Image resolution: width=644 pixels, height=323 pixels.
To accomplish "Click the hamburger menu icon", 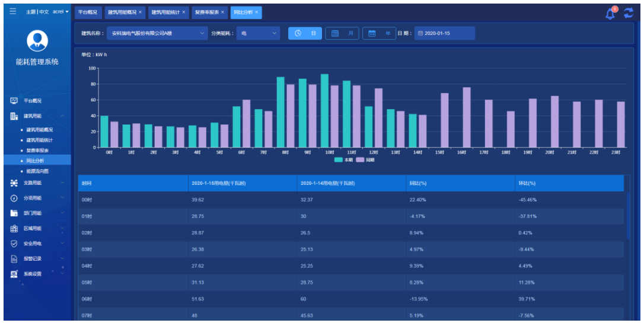I will [13, 11].
